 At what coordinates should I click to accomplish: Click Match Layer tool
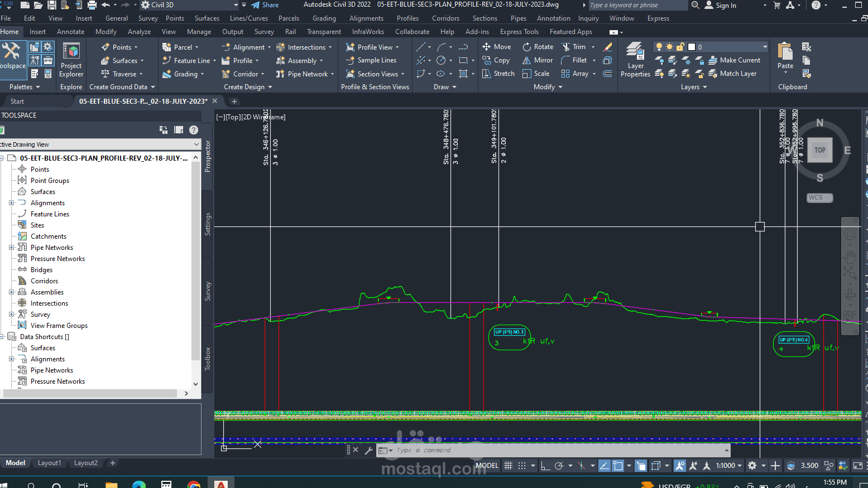point(732,74)
